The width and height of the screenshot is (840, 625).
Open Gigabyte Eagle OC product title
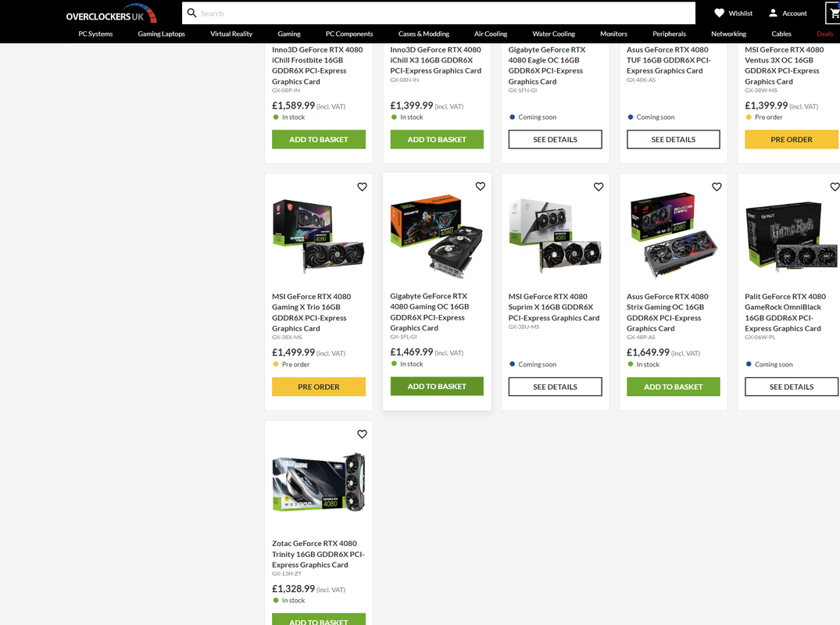pyautogui.click(x=547, y=66)
